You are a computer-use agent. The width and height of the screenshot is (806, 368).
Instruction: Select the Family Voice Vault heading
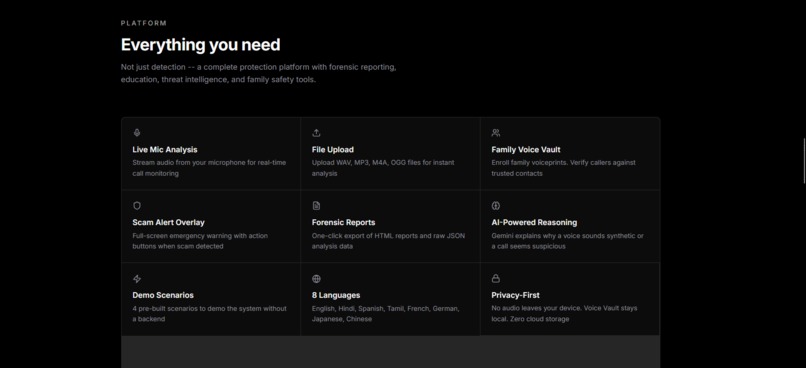526,150
